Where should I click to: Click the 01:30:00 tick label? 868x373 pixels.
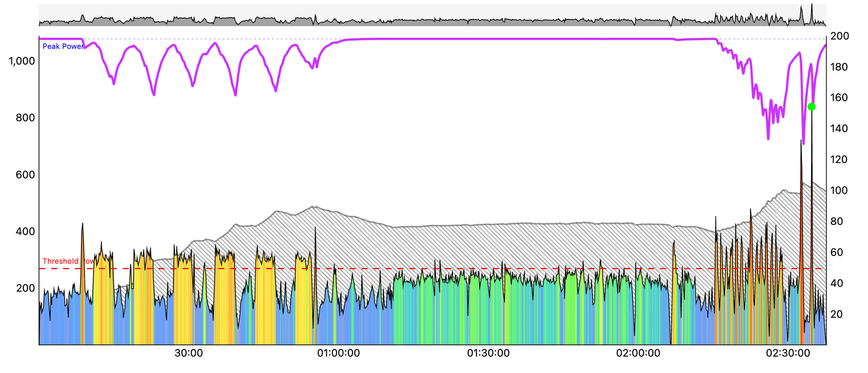(488, 353)
